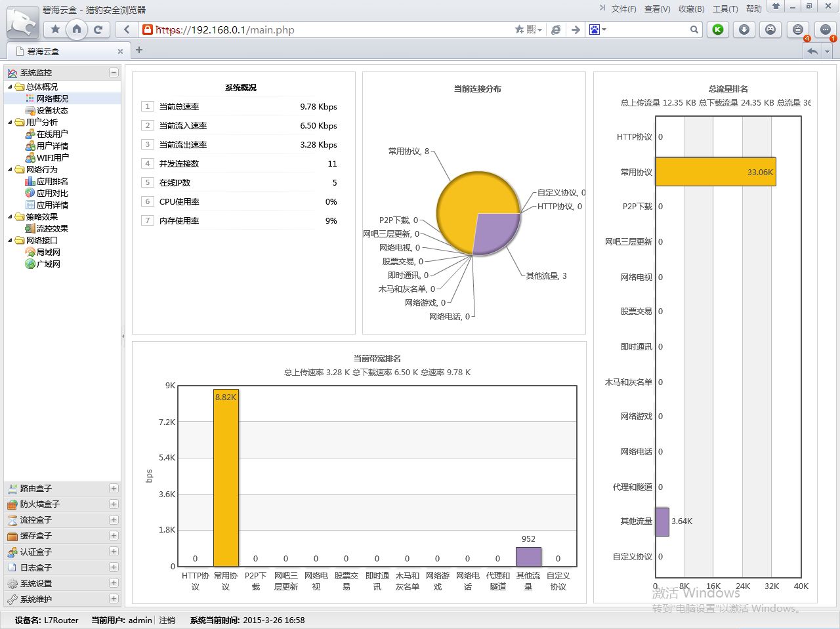
Task: Click the purple 其他流量 pie slice
Action: [x=495, y=233]
